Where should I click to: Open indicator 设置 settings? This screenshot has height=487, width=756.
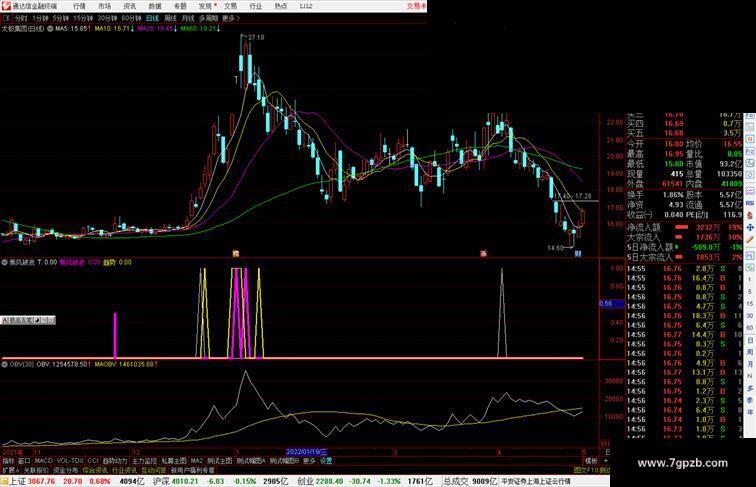click(x=326, y=461)
